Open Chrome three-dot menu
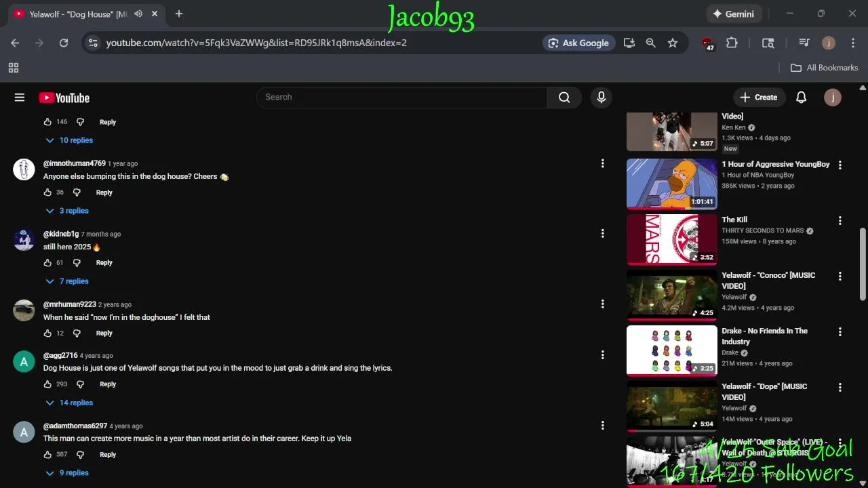The height and width of the screenshot is (488, 868). [852, 43]
